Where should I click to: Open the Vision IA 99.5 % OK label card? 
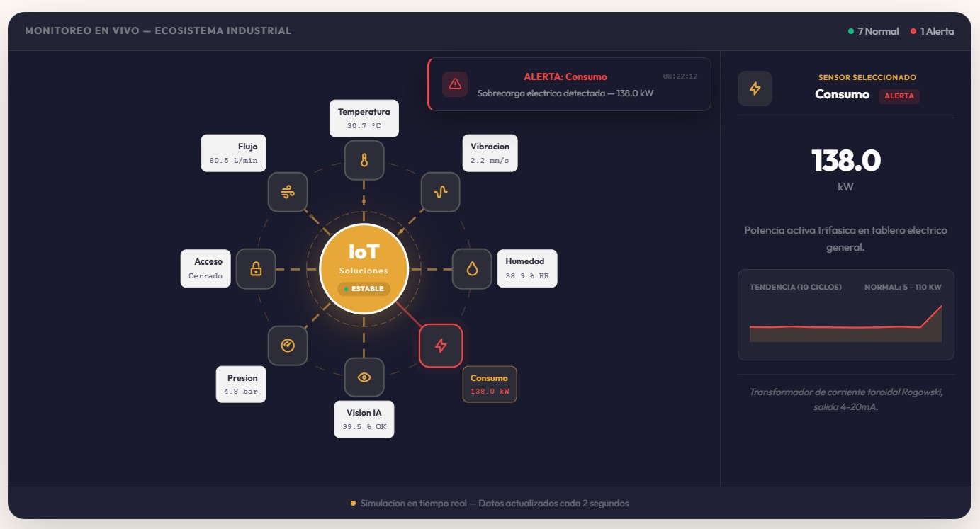pos(364,419)
